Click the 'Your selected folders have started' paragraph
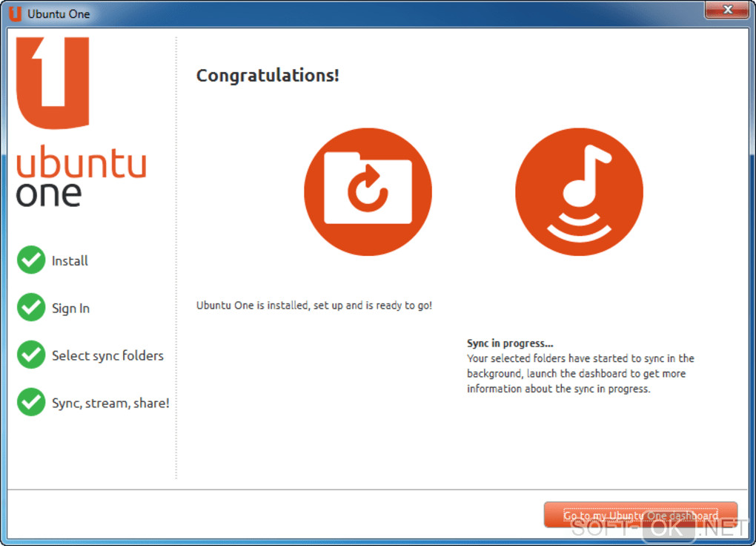This screenshot has width=756, height=546. click(x=580, y=373)
